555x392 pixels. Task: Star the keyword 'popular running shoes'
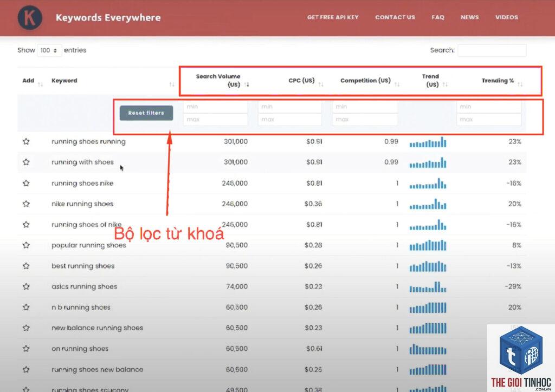[26, 245]
